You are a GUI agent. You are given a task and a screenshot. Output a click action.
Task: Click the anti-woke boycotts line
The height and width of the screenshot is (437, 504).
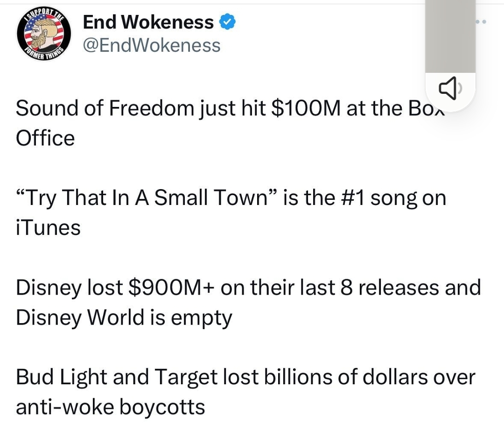[110, 407]
